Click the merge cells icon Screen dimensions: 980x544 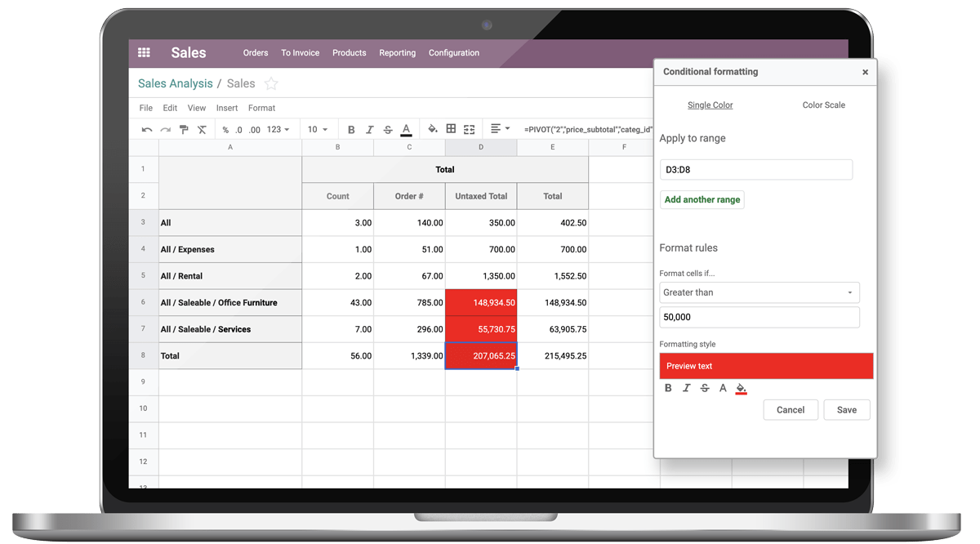click(469, 128)
